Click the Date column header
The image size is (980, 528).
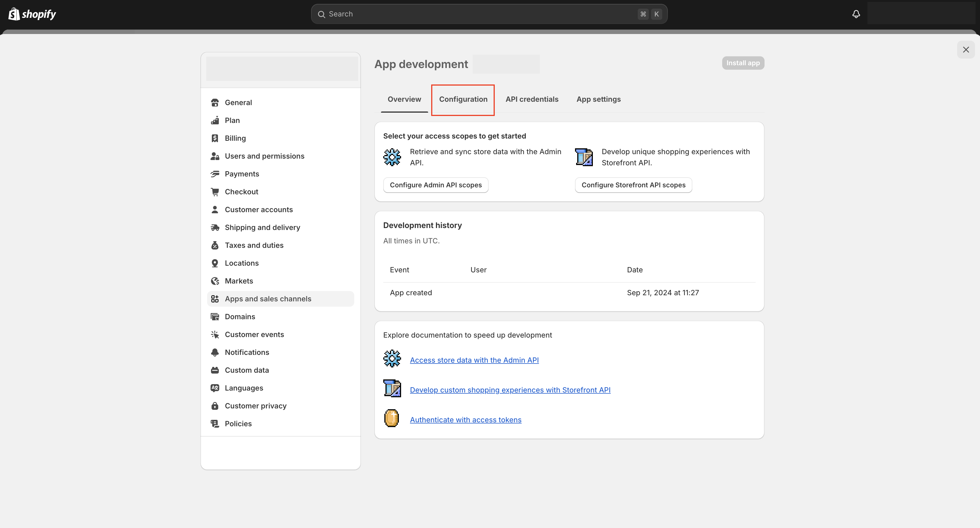tap(635, 270)
